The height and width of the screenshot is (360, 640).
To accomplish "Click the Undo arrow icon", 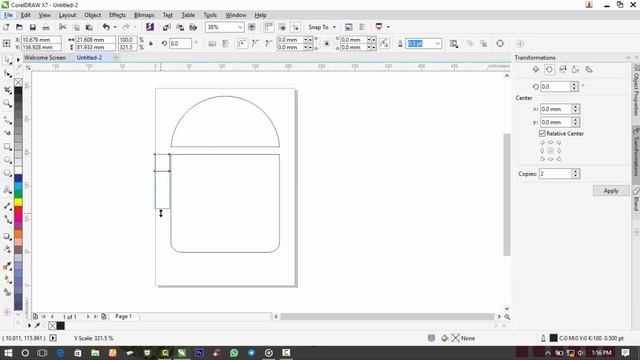I will click(106, 27).
